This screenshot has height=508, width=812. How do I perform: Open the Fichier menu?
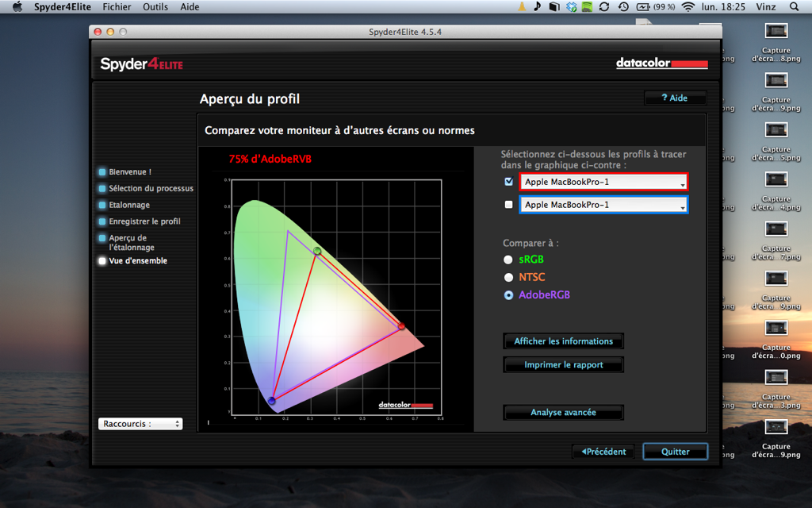tap(117, 6)
